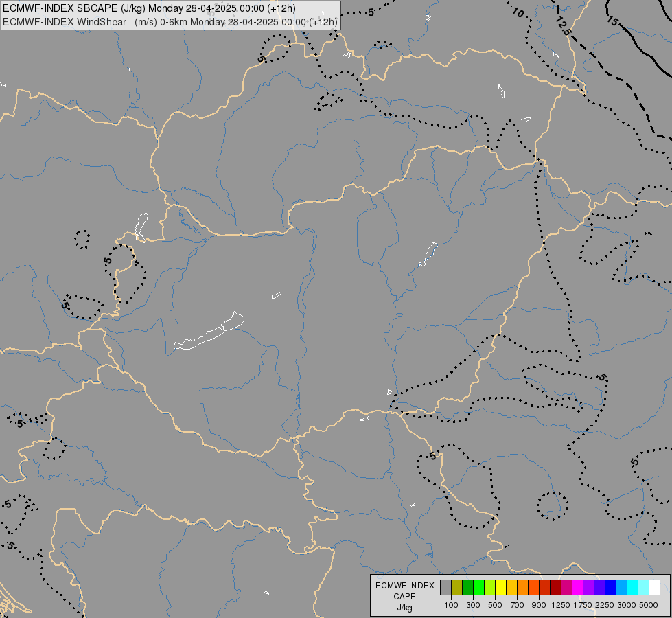Image resolution: width=672 pixels, height=618 pixels.
Task: Click the 10 wind shear contour label
Action: tap(518, 12)
